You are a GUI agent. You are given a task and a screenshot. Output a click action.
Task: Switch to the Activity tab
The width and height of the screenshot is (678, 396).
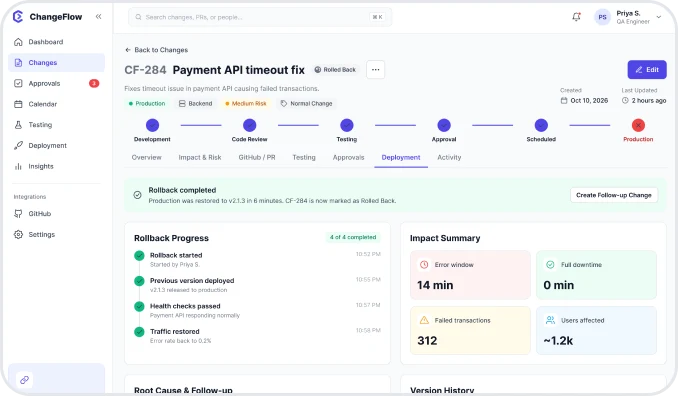point(449,158)
